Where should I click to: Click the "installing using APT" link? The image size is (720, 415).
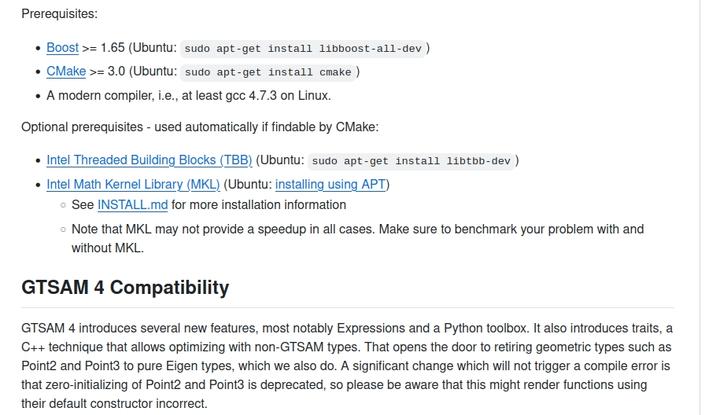(330, 184)
